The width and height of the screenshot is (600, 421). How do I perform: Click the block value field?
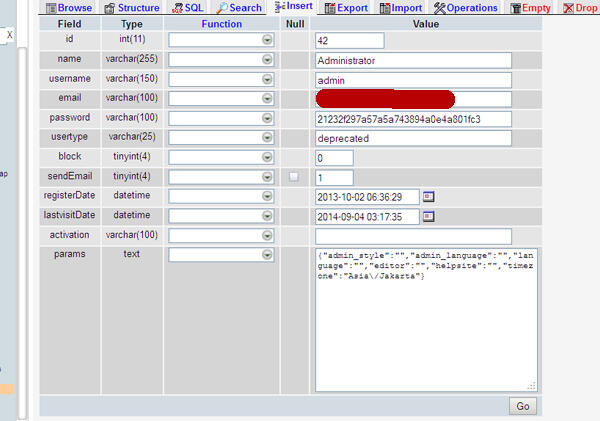pos(334,158)
